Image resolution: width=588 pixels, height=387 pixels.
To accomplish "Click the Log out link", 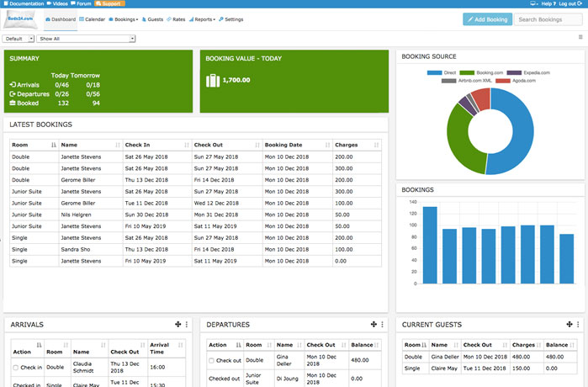I will pos(570,3).
